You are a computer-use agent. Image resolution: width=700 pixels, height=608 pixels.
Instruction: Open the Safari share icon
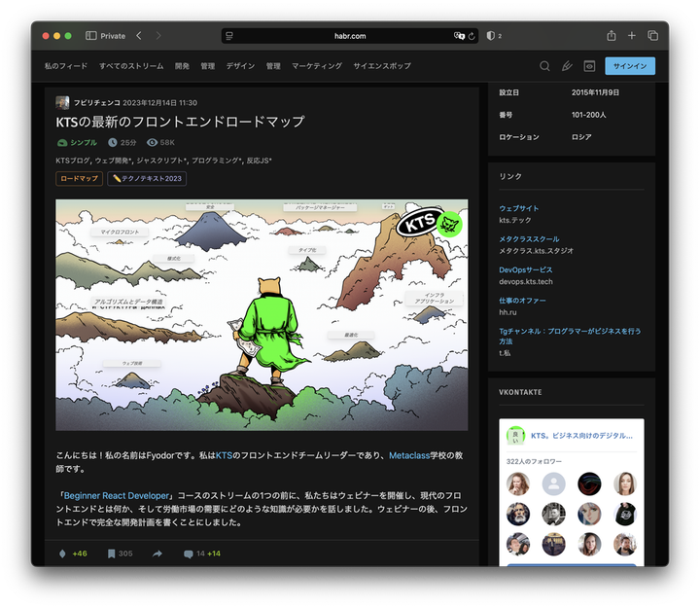click(x=612, y=36)
